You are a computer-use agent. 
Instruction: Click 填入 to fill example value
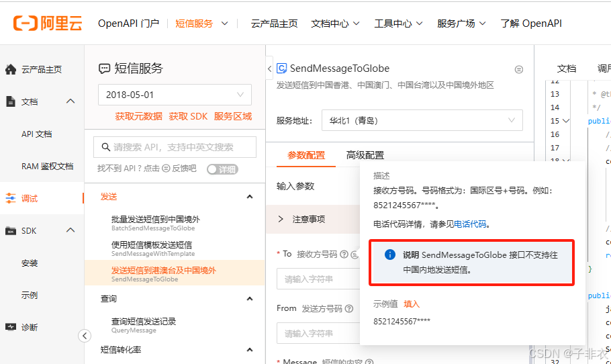412,304
